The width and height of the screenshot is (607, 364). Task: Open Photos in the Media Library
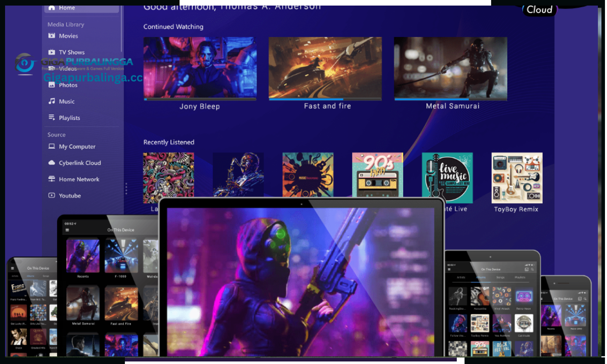coord(63,85)
